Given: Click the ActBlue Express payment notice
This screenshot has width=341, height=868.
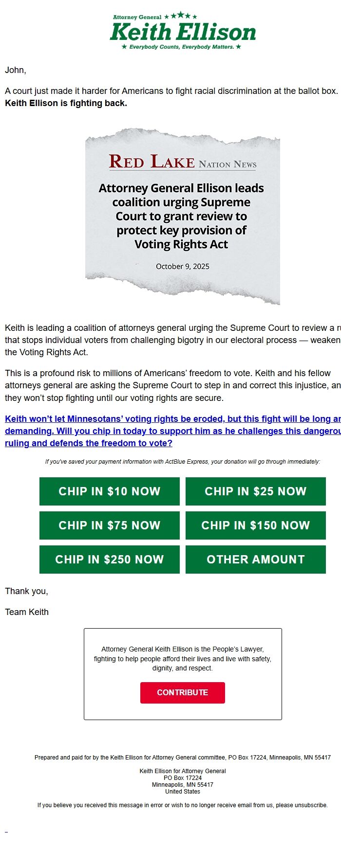Looking at the screenshot, I should tap(183, 462).
